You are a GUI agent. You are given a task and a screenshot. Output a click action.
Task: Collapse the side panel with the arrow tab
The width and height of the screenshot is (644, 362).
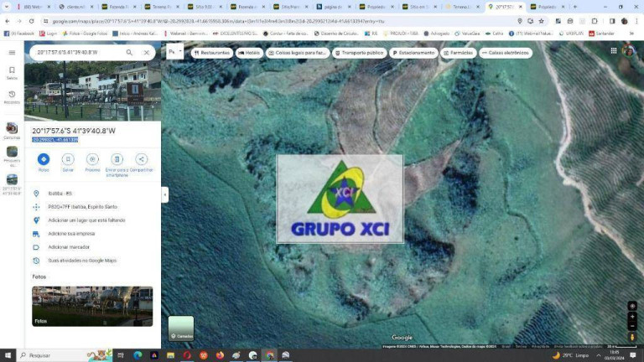(x=165, y=194)
